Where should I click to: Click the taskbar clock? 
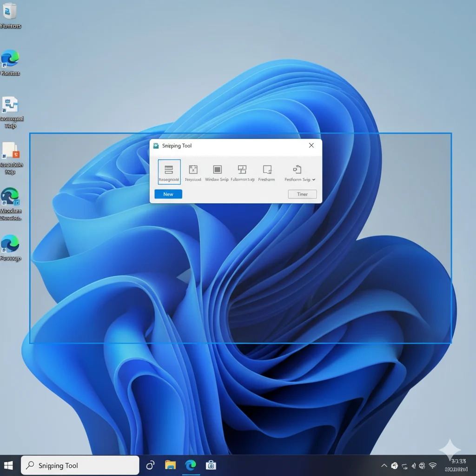457,465
